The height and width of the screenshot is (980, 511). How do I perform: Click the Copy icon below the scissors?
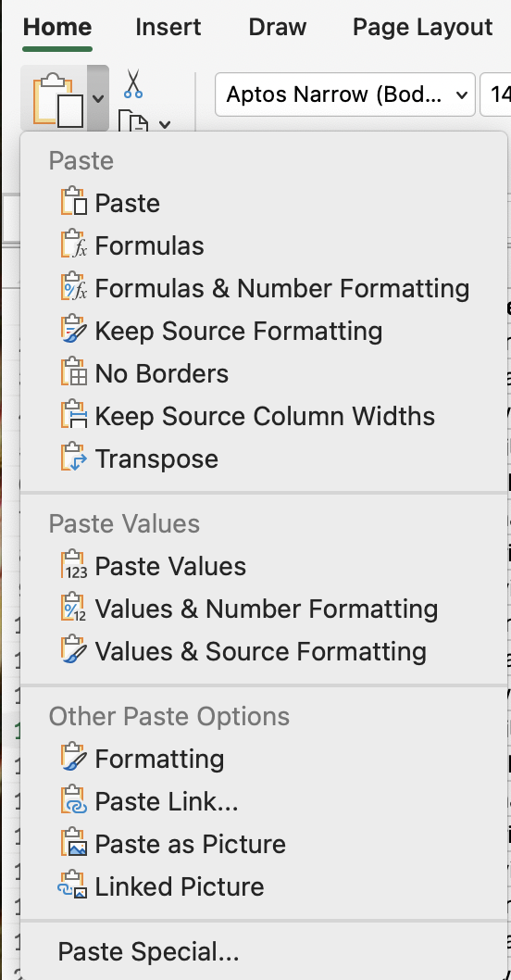[x=133, y=121]
